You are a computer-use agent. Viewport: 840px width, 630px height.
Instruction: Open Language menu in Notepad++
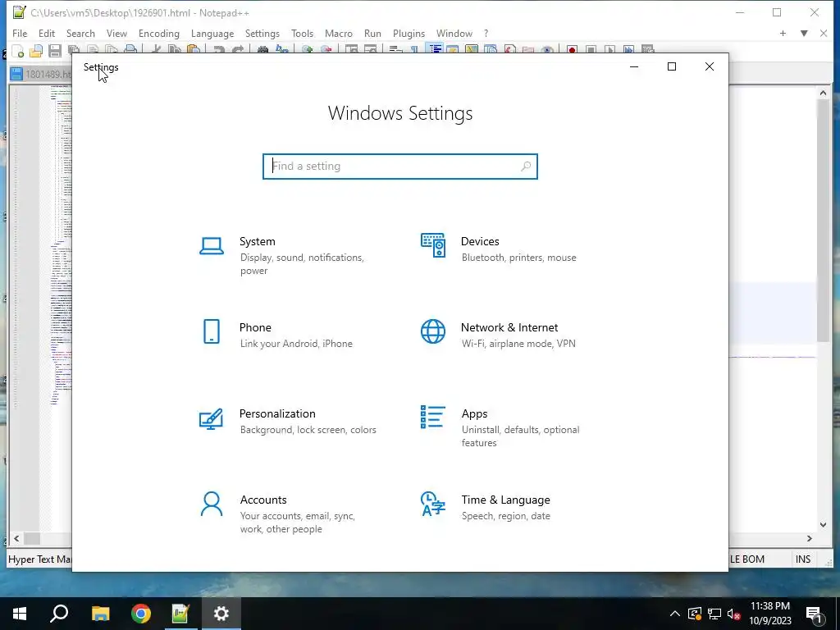click(x=212, y=33)
